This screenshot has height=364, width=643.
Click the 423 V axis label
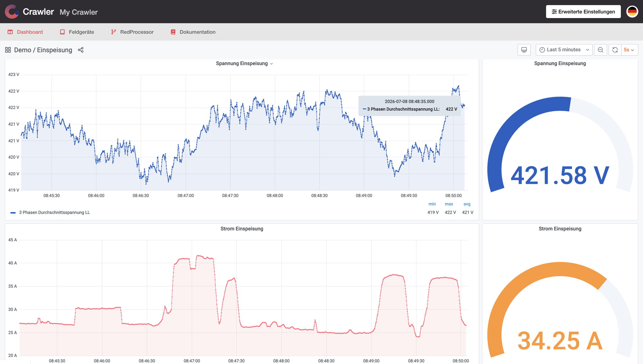click(14, 74)
